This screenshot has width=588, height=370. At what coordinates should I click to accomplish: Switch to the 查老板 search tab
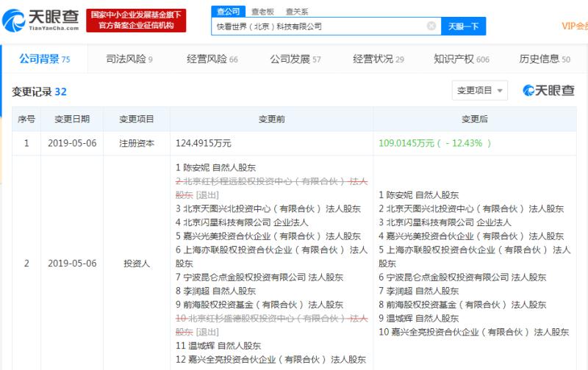click(x=262, y=11)
